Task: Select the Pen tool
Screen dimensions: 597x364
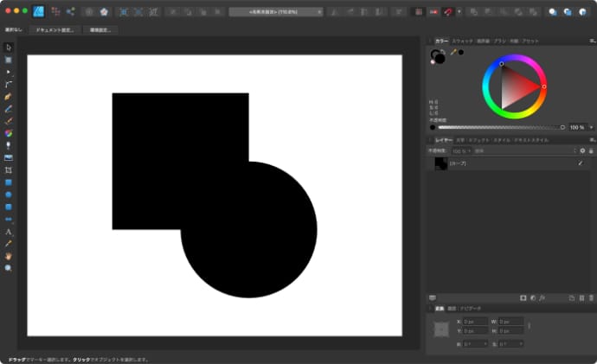Action: coord(9,97)
